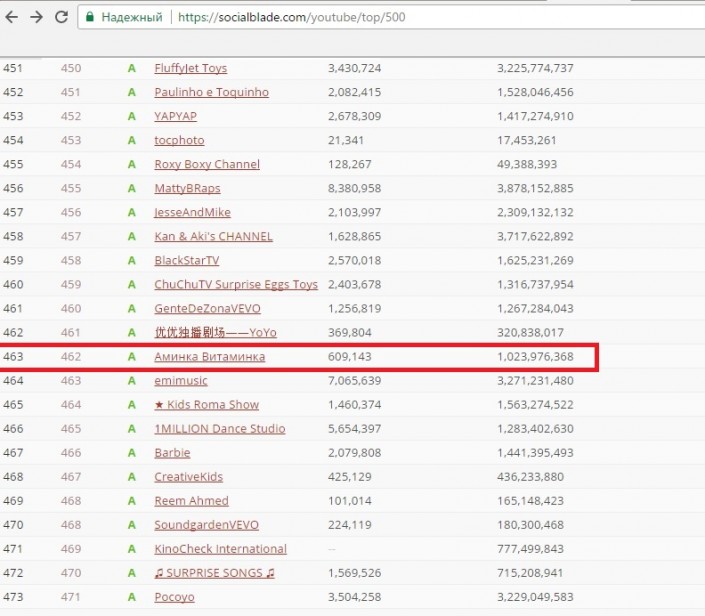Reload the page with the refresh icon
The image size is (705, 616).
[x=61, y=17]
